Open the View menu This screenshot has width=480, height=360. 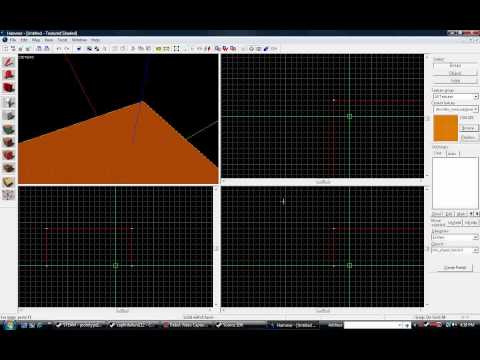(x=49, y=40)
